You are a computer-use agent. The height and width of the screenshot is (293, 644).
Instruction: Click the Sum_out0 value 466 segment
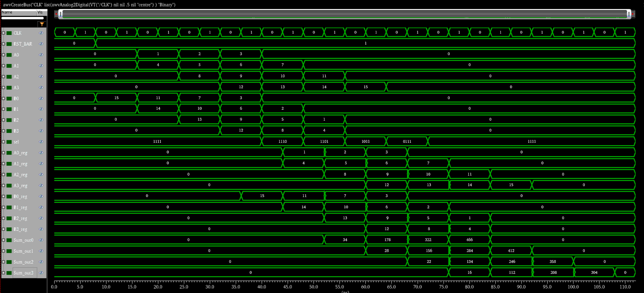coord(470,240)
